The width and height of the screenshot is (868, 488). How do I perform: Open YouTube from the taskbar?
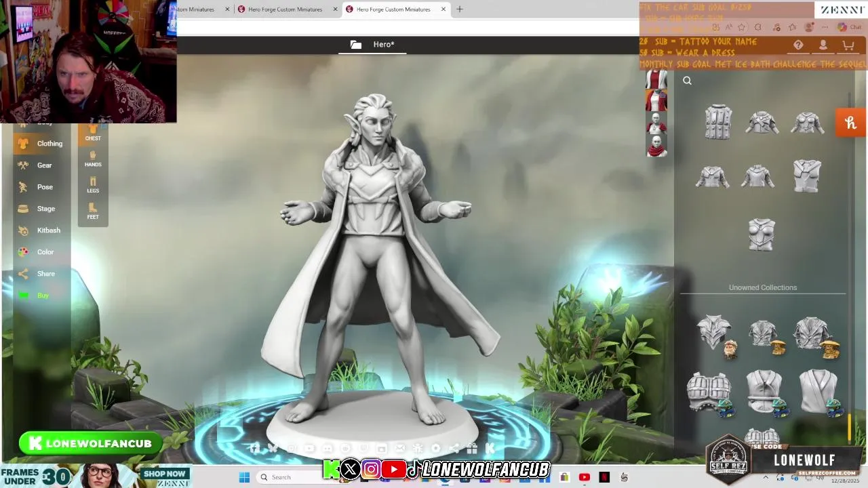[585, 477]
